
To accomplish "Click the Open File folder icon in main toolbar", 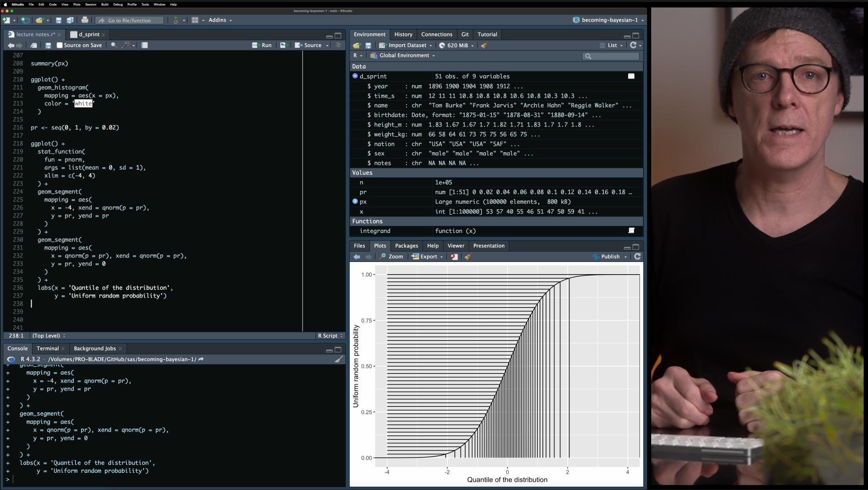I will (39, 20).
